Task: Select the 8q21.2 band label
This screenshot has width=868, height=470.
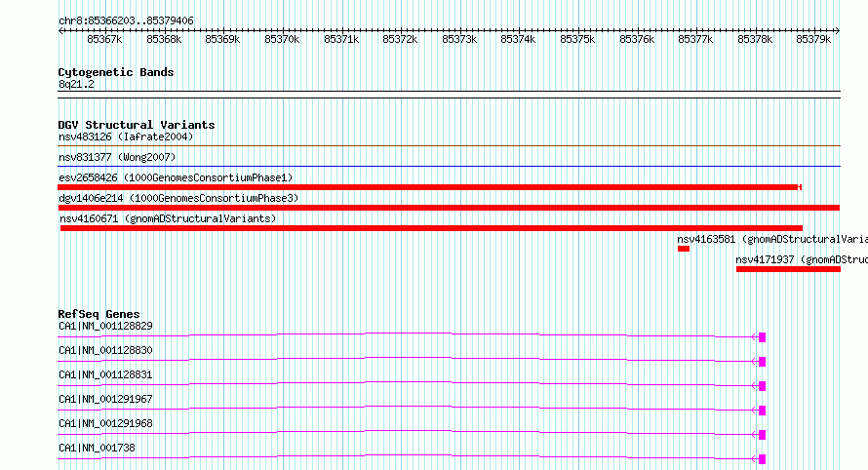Action: point(76,84)
